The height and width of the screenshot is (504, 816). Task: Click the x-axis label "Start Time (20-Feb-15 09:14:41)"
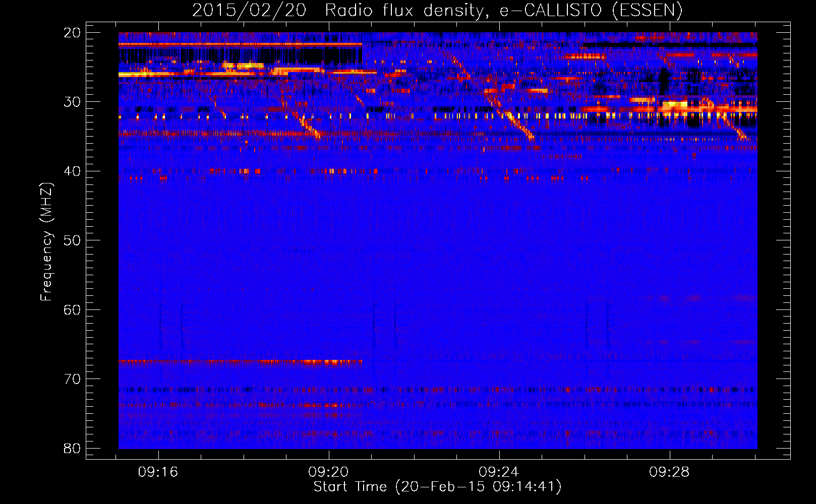[x=437, y=487]
